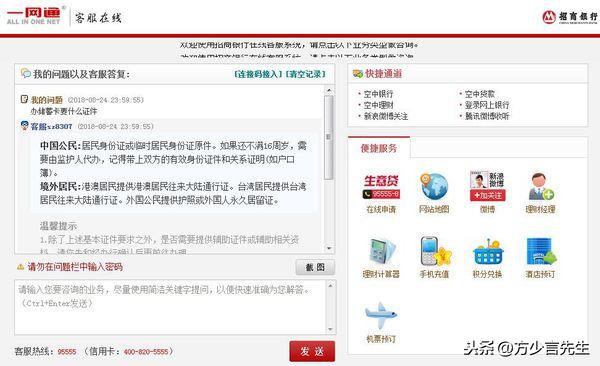The width and height of the screenshot is (600, 366).
Task: Click the chat bubble icon beside 我的问题以及客服答复
Action: tap(26, 73)
